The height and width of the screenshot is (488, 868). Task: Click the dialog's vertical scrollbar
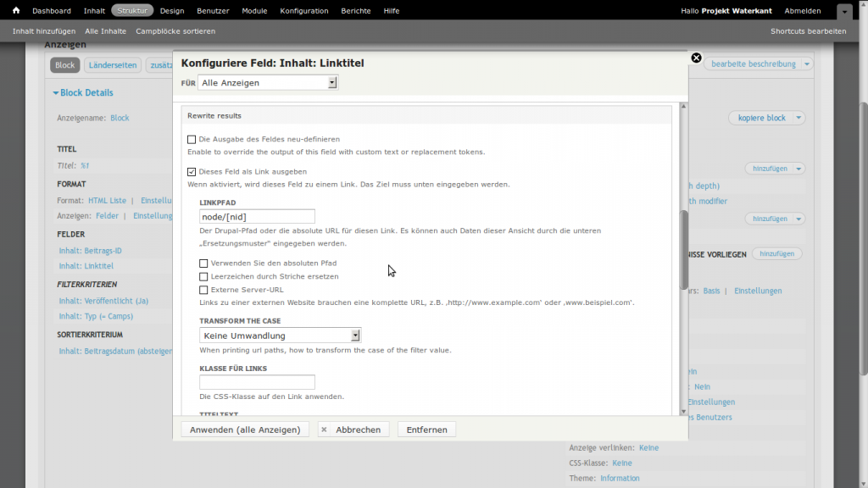pyautogui.click(x=684, y=250)
